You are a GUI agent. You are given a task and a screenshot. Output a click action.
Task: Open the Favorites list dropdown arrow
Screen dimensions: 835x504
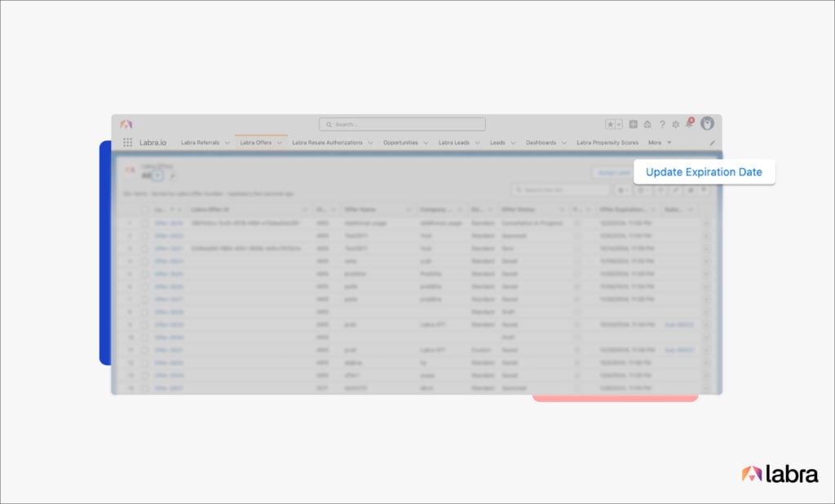619,124
